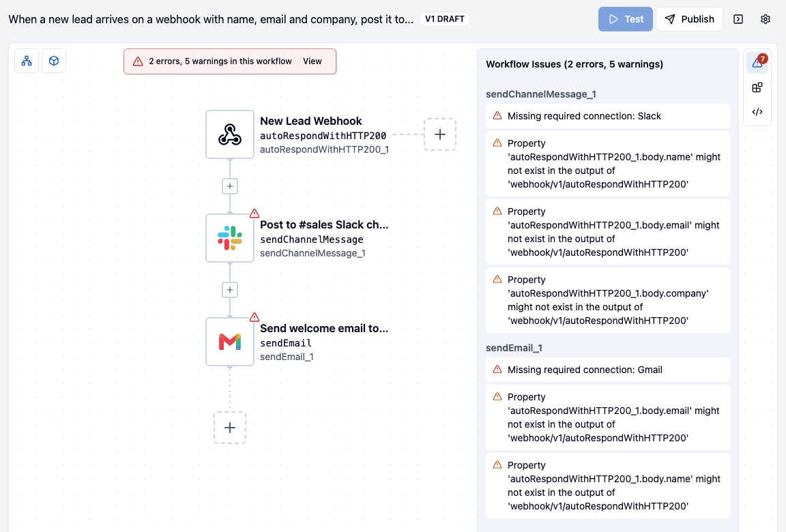Open the Missing required connection: Slack issue
The image size is (786, 532).
pyautogui.click(x=607, y=116)
